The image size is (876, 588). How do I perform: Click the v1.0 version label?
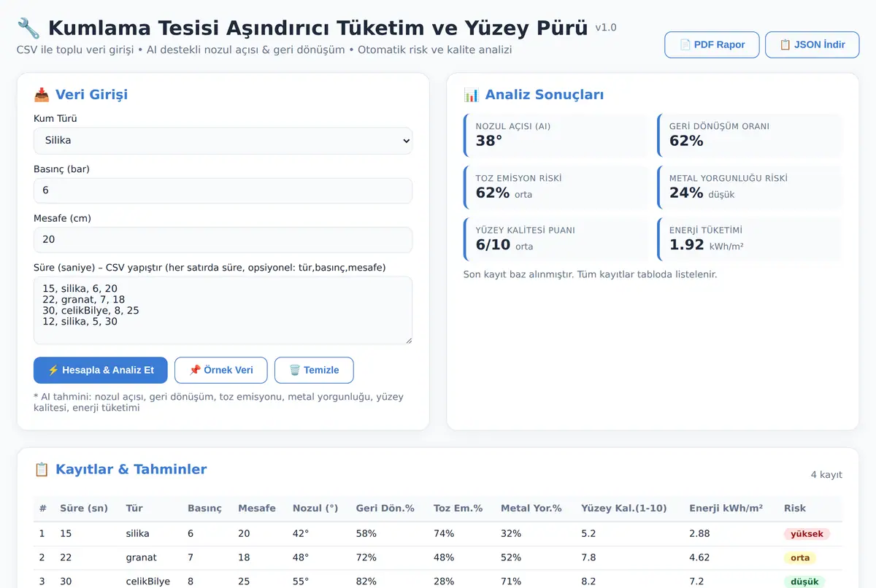coord(606,28)
